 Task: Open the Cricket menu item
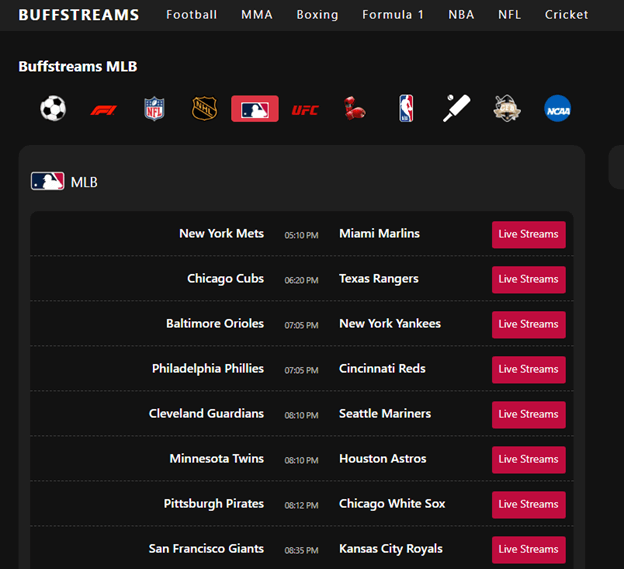click(x=566, y=15)
